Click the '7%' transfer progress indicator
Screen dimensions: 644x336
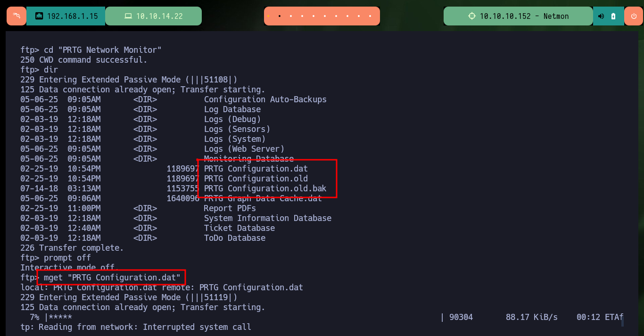tap(34, 317)
